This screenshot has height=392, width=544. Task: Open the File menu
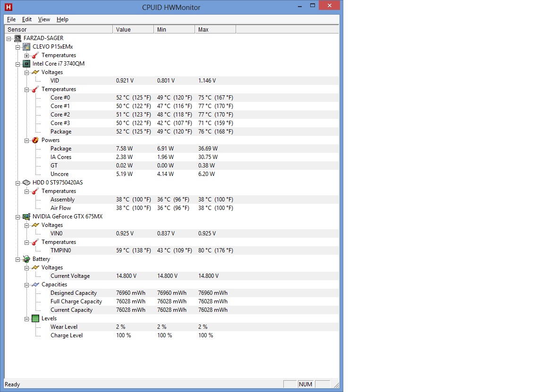click(11, 19)
